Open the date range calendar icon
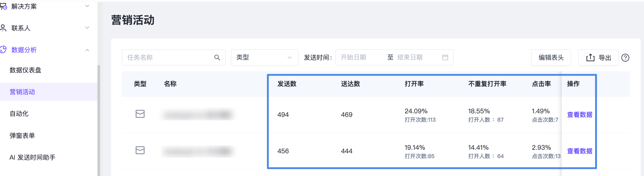 (445, 57)
